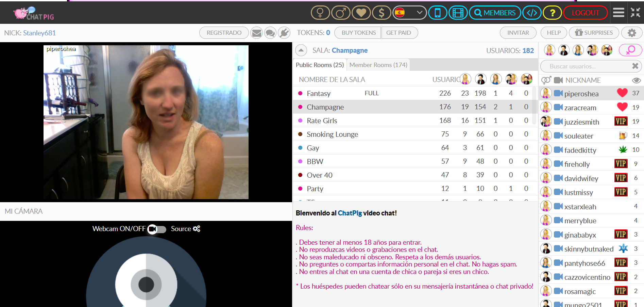Screen dimensions: 644x307
Task: Click zaracream's webcam icon
Action: pos(558,107)
